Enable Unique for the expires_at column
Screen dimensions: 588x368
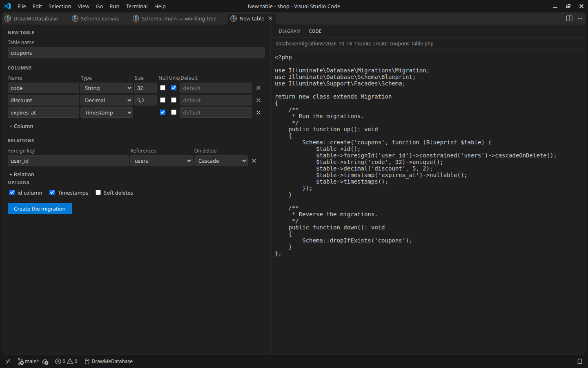(x=174, y=112)
